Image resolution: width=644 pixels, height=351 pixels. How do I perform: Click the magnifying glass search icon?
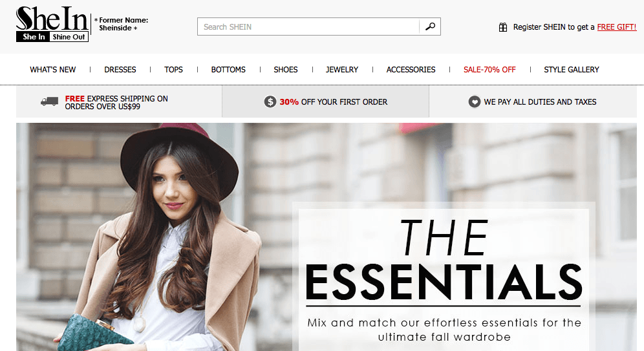click(430, 27)
